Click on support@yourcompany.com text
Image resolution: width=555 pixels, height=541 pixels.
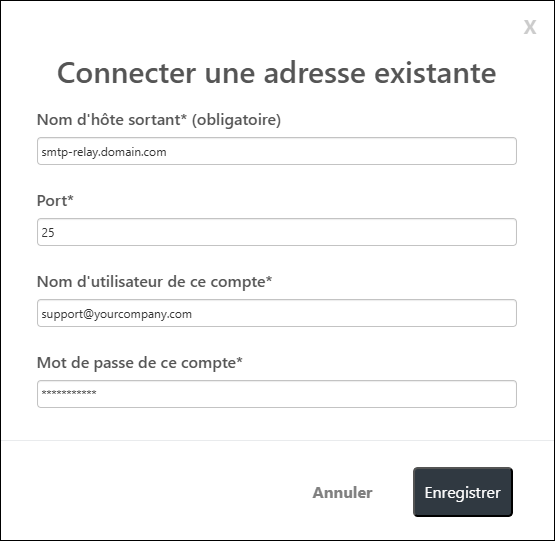click(x=116, y=314)
